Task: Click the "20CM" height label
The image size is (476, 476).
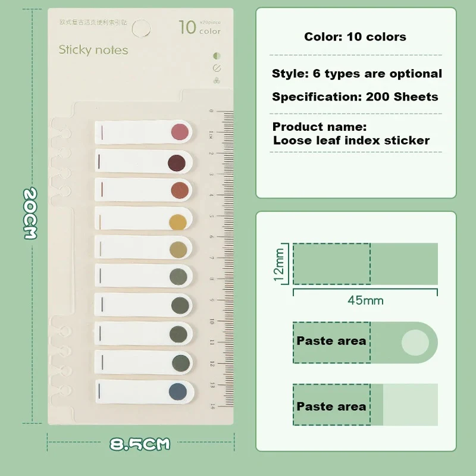Action: (30, 214)
